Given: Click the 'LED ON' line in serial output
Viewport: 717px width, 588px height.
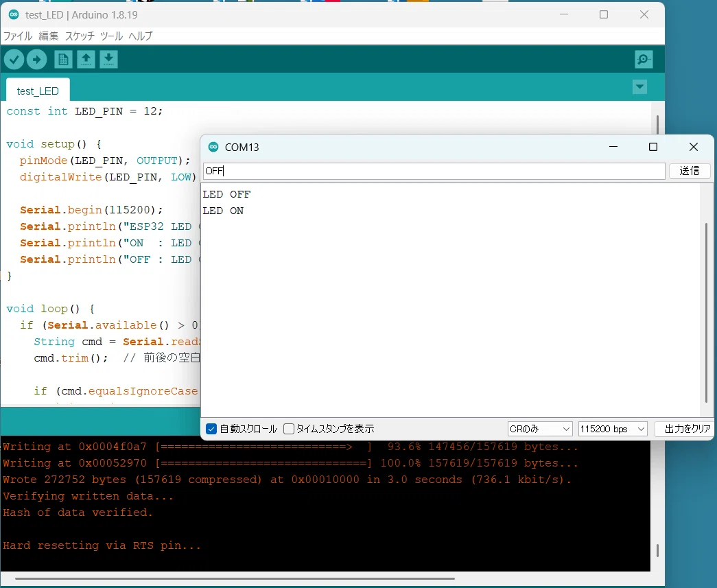Looking at the screenshot, I should (x=223, y=211).
